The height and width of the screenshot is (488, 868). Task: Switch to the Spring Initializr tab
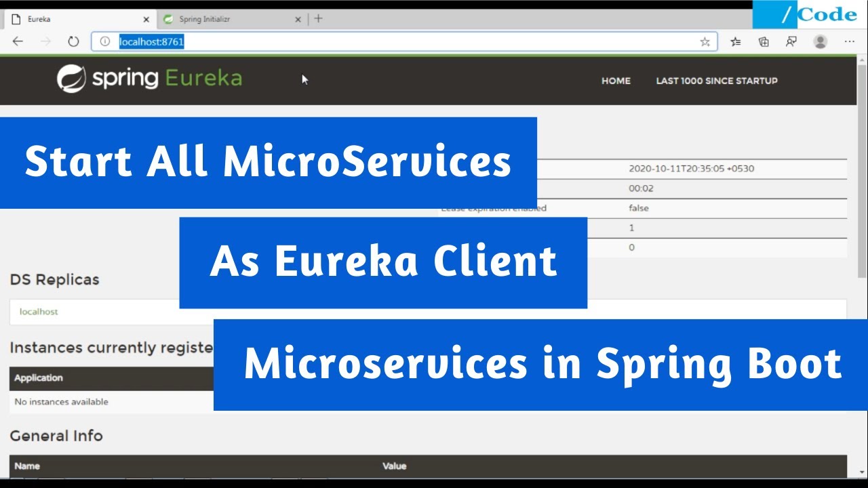231,19
